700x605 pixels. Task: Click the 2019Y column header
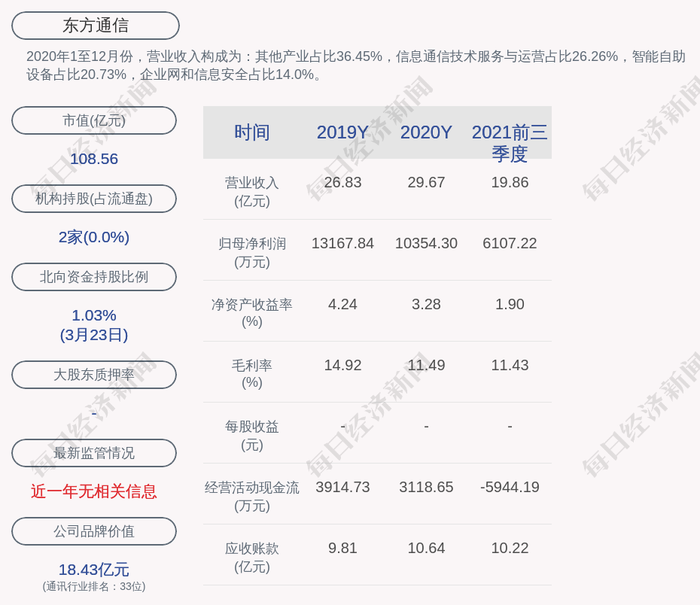click(x=342, y=132)
